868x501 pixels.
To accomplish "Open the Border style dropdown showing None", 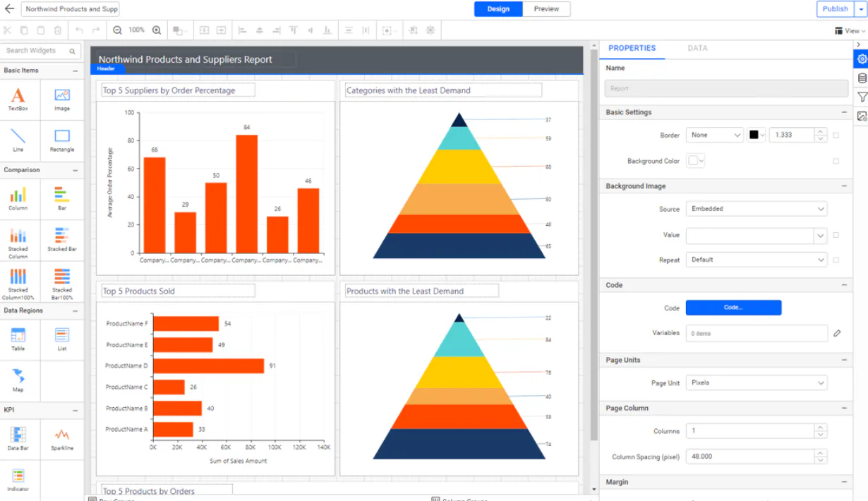I will tap(715, 134).
